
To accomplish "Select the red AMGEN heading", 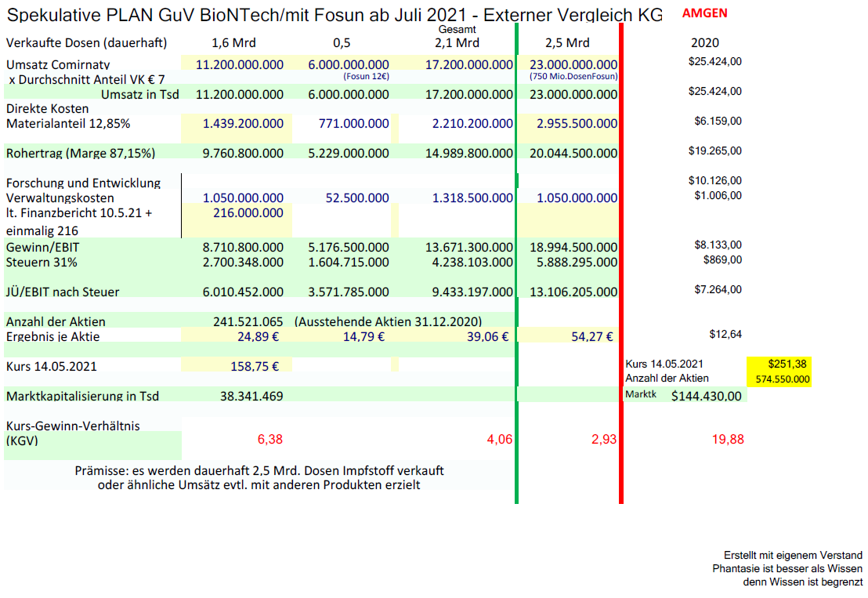I will coord(705,13).
